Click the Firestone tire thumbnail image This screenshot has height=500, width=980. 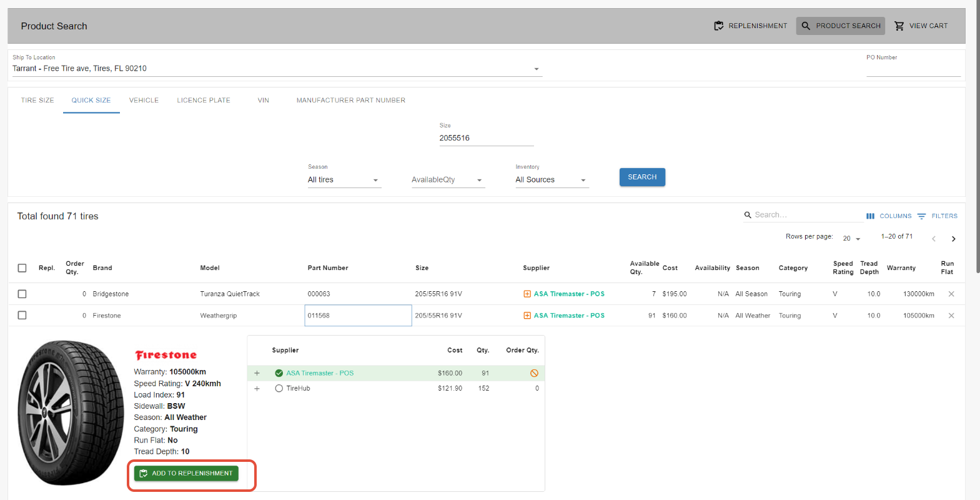[71, 412]
